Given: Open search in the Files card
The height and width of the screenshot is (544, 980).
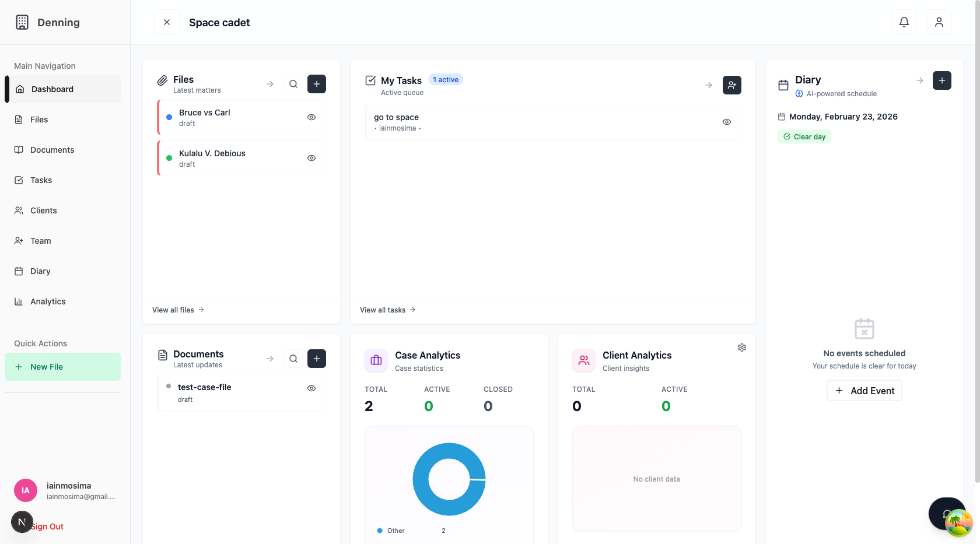Looking at the screenshot, I should tap(293, 84).
